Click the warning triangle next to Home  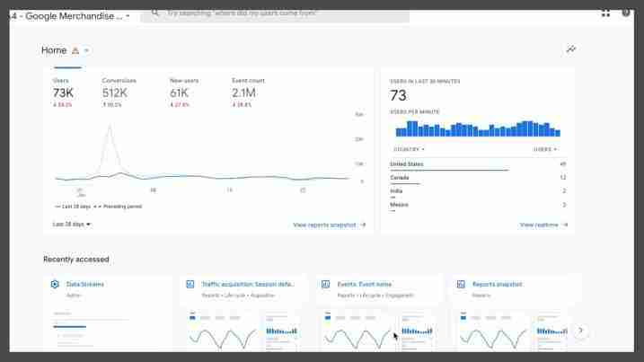click(75, 50)
